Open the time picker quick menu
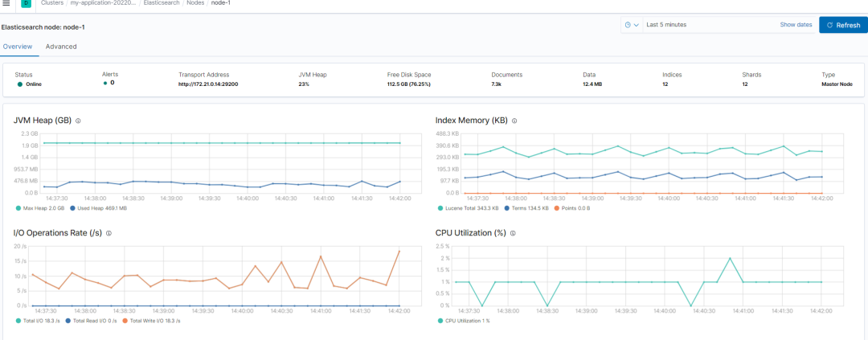868x340 pixels. [x=632, y=25]
